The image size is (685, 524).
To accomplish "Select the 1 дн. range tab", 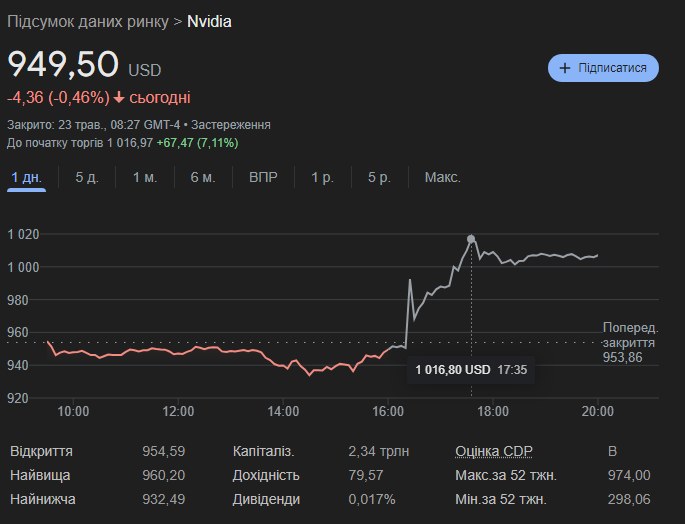I will tap(27, 177).
